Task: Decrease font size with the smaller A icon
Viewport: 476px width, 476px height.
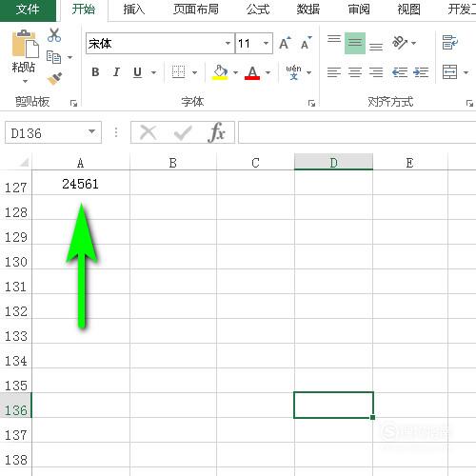Action: pos(307,43)
